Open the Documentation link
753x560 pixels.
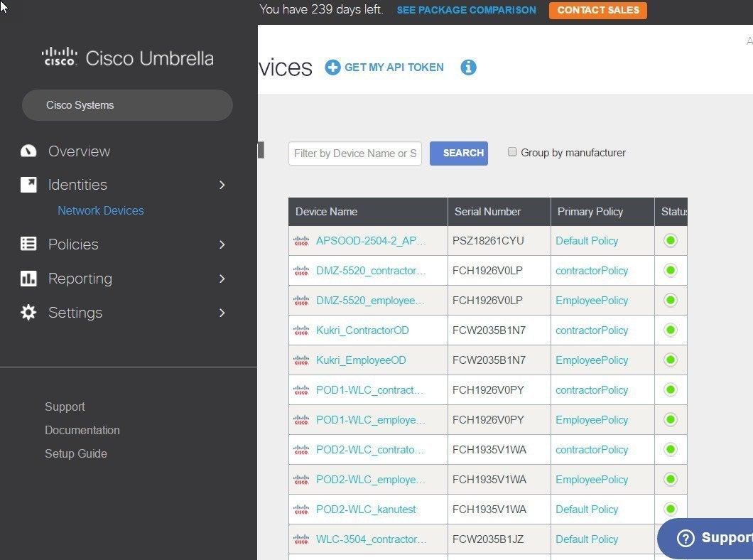click(82, 431)
